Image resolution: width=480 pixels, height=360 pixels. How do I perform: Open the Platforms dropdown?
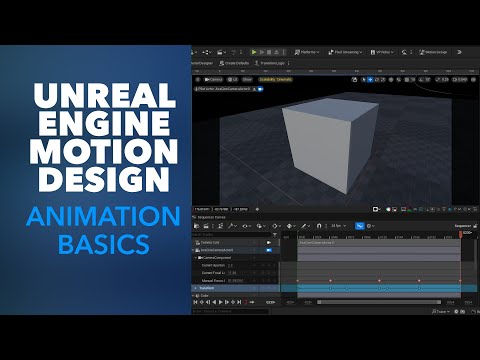click(x=306, y=52)
